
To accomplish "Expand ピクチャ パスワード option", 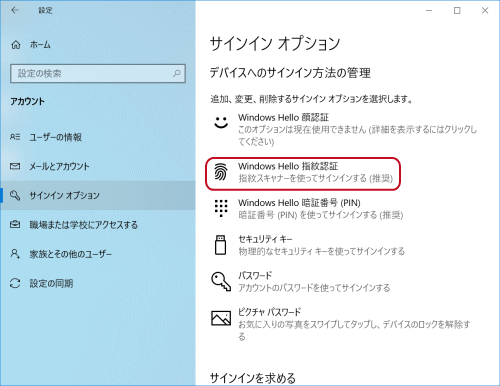I will [x=341, y=324].
